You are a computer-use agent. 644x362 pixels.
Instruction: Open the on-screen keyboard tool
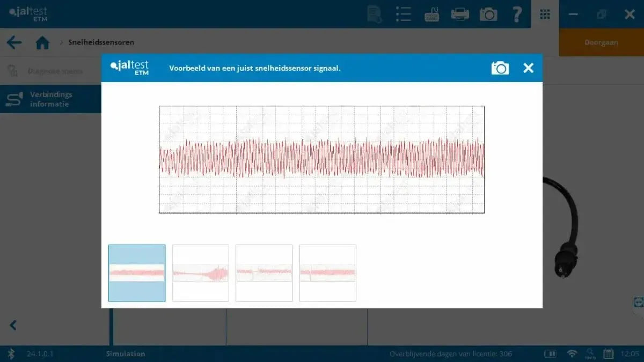click(432, 14)
